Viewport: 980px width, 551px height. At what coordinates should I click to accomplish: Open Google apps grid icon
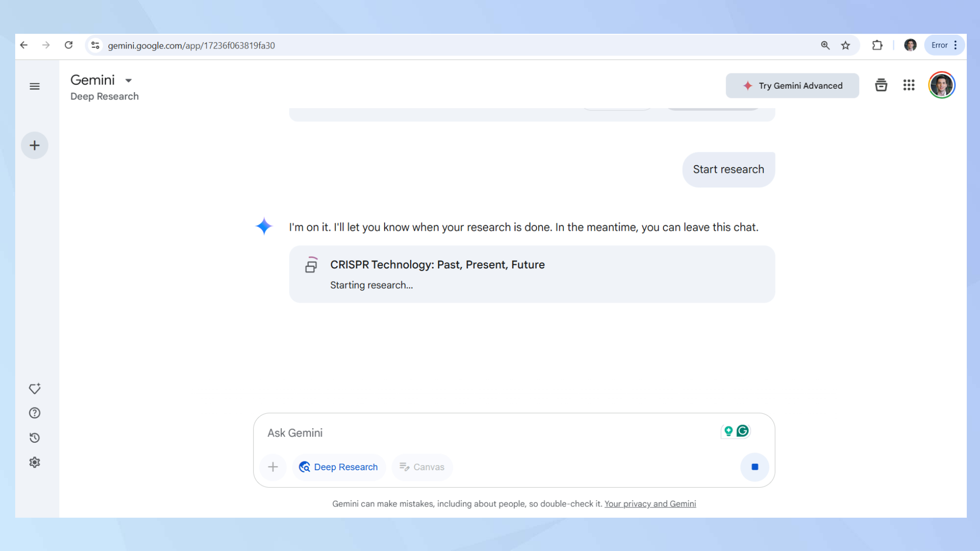[x=909, y=85]
